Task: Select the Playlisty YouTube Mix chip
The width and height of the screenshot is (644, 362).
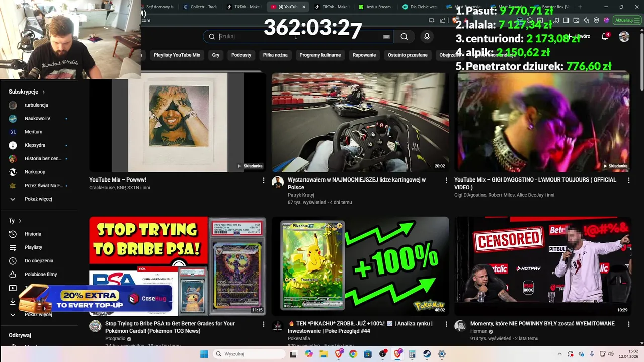Action: (x=177, y=55)
